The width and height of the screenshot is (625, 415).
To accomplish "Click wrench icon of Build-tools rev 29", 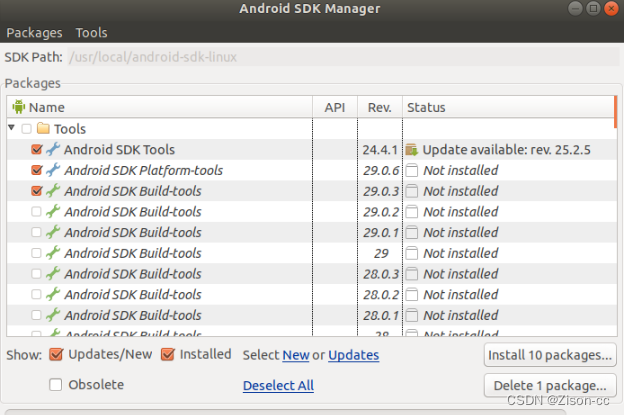I will 53,253.
